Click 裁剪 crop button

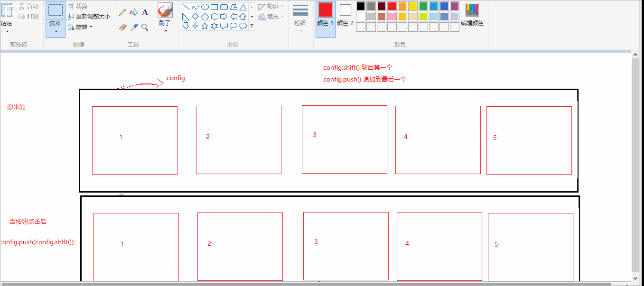[x=77, y=6]
